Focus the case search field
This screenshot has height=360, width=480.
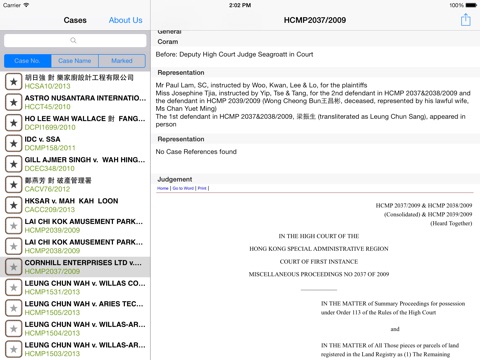[x=75, y=40]
